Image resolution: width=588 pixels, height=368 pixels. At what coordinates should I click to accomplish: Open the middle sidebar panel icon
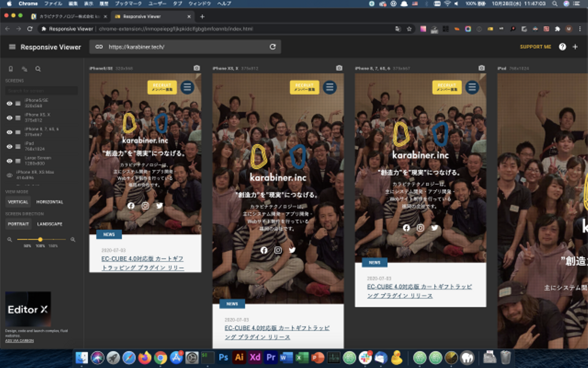click(x=24, y=69)
